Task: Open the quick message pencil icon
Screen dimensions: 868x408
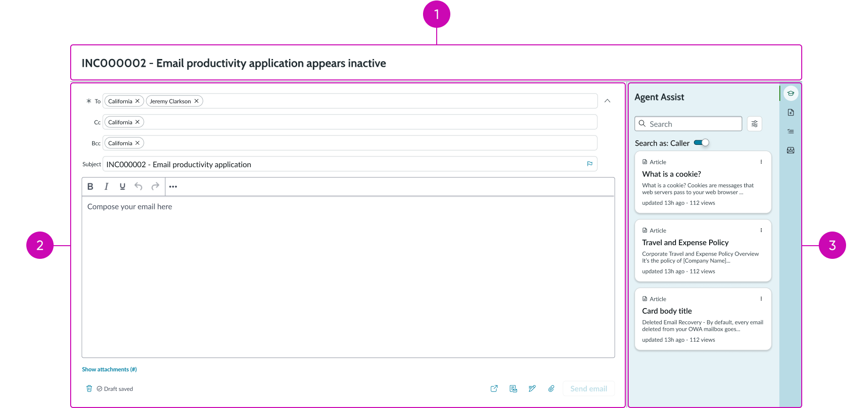Action: pyautogui.click(x=532, y=389)
